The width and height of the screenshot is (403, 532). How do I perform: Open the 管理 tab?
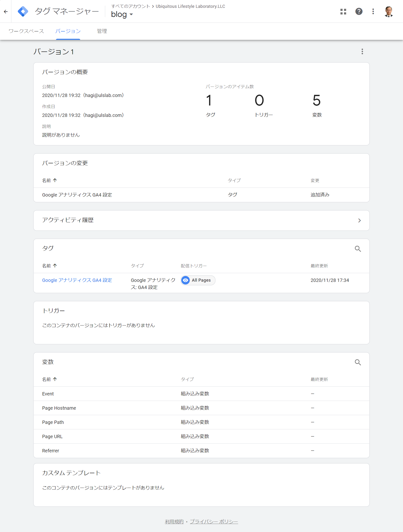coord(102,31)
